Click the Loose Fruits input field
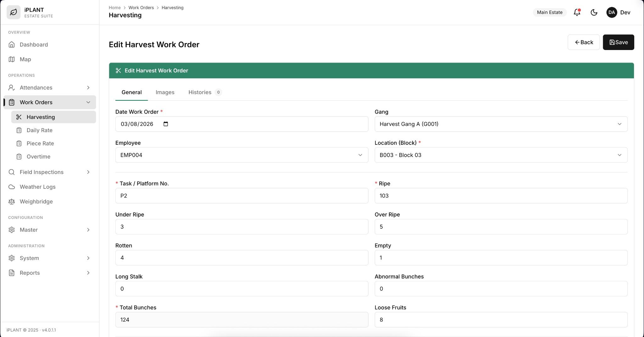The width and height of the screenshot is (644, 337). pos(501,320)
